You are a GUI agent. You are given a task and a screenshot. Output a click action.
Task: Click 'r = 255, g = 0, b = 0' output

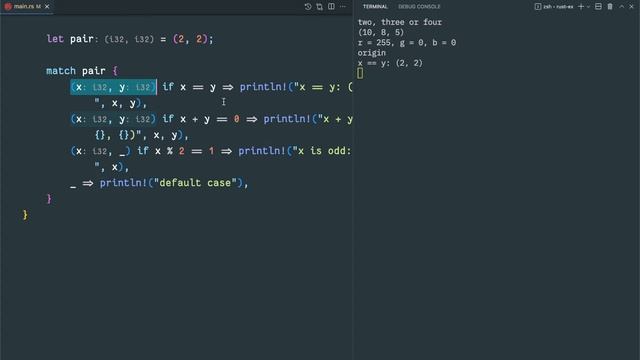pos(407,42)
